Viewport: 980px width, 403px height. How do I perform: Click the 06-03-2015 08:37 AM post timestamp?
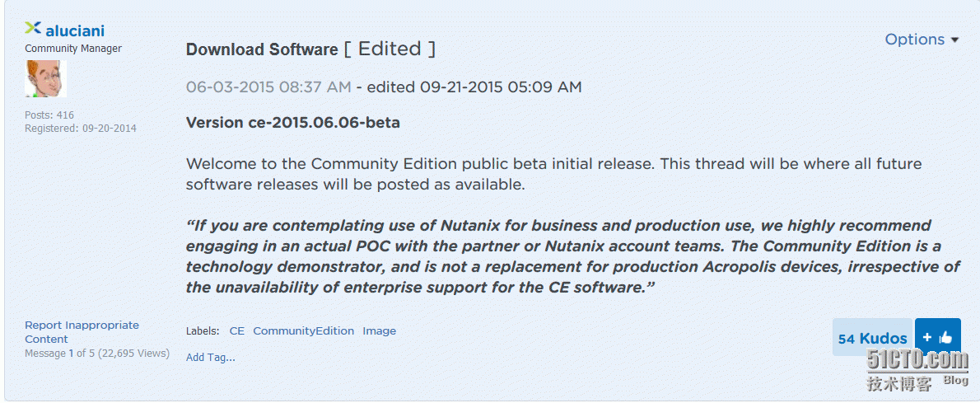point(268,87)
